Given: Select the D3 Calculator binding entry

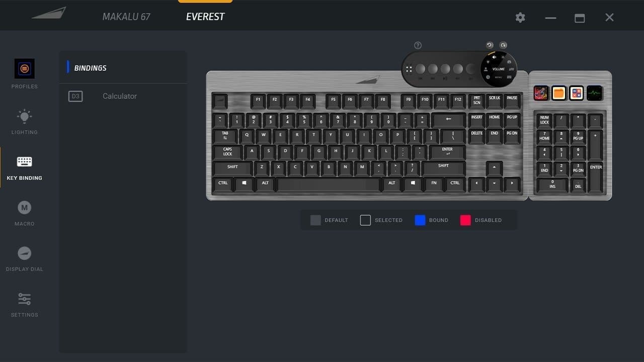Looking at the screenshot, I should pos(123,96).
